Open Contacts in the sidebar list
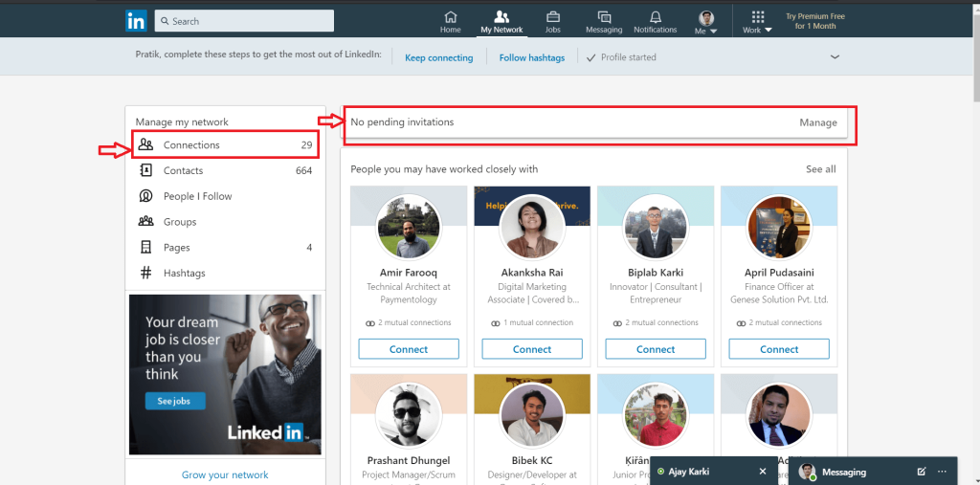This screenshot has width=980, height=485. (x=183, y=170)
